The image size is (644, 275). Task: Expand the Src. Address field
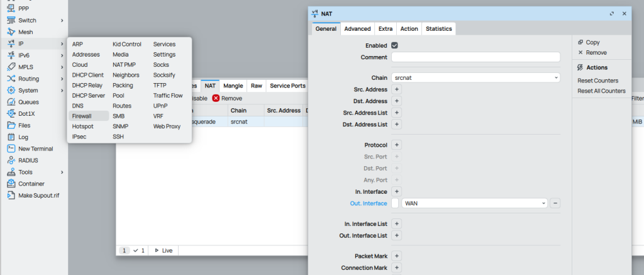click(x=396, y=89)
